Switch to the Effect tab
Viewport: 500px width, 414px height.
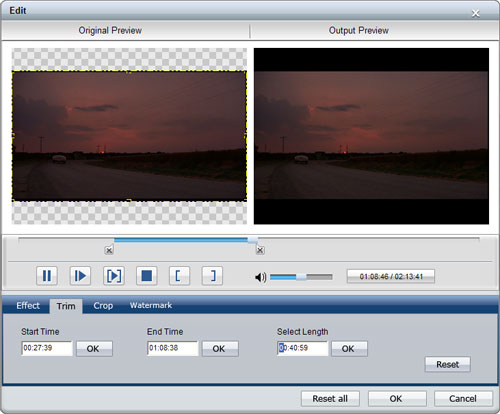point(28,305)
